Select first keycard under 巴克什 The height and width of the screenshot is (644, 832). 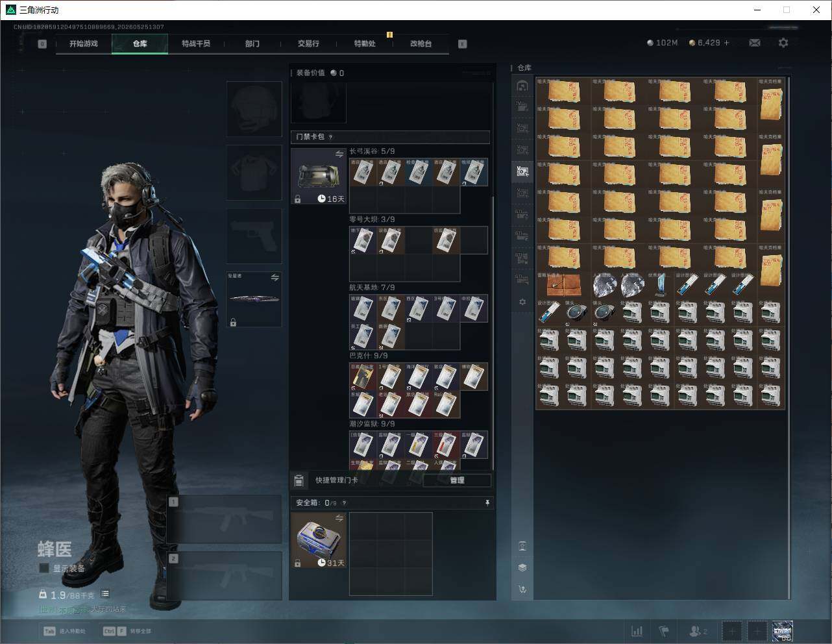pyautogui.click(x=363, y=377)
